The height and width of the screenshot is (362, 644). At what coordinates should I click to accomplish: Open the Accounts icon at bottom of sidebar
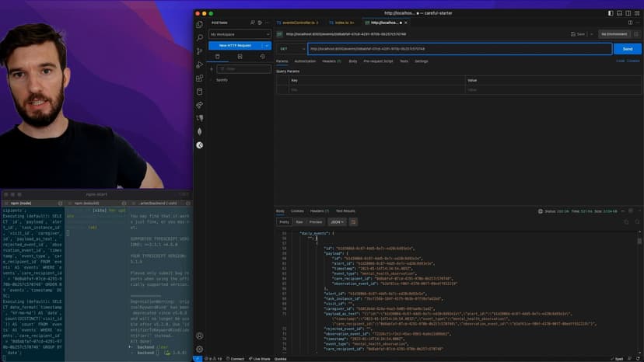click(200, 336)
